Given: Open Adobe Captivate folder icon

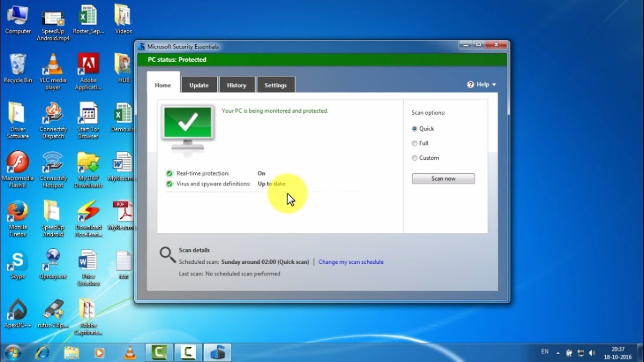Looking at the screenshot, I should pos(88,317).
